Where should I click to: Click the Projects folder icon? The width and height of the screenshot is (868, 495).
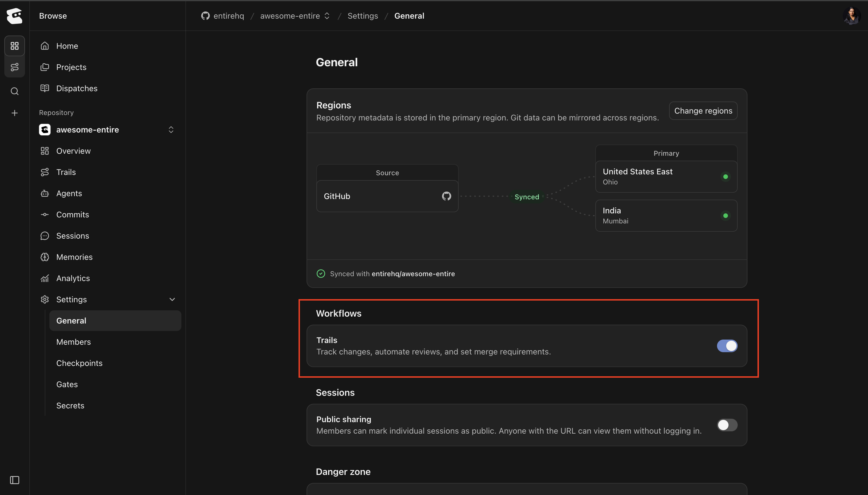(x=44, y=67)
